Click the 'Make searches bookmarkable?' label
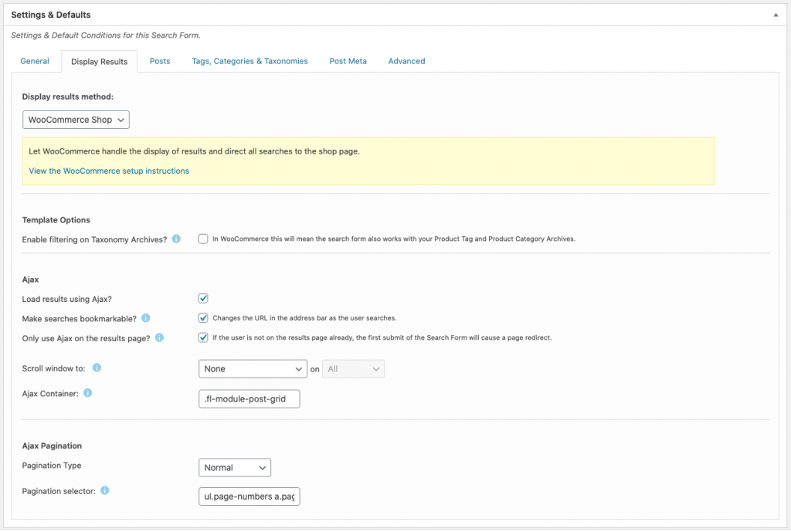This screenshot has height=532, width=791. 80,319
